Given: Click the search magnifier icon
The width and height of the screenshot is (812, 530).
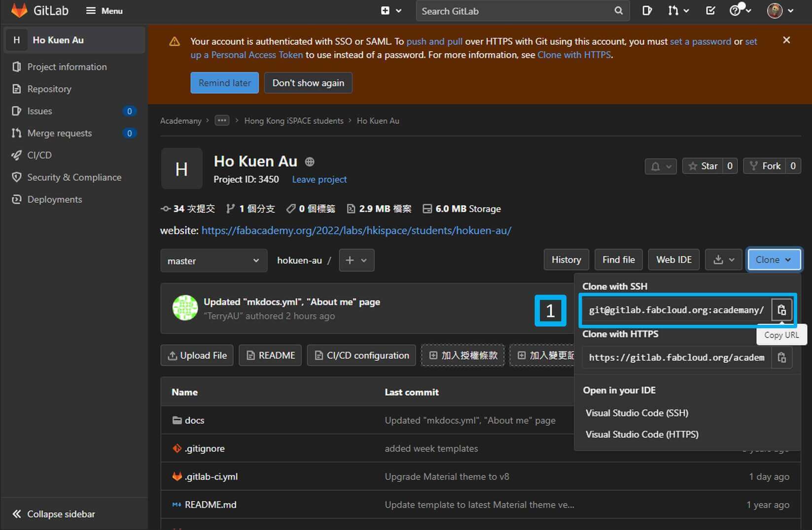Looking at the screenshot, I should 618,11.
